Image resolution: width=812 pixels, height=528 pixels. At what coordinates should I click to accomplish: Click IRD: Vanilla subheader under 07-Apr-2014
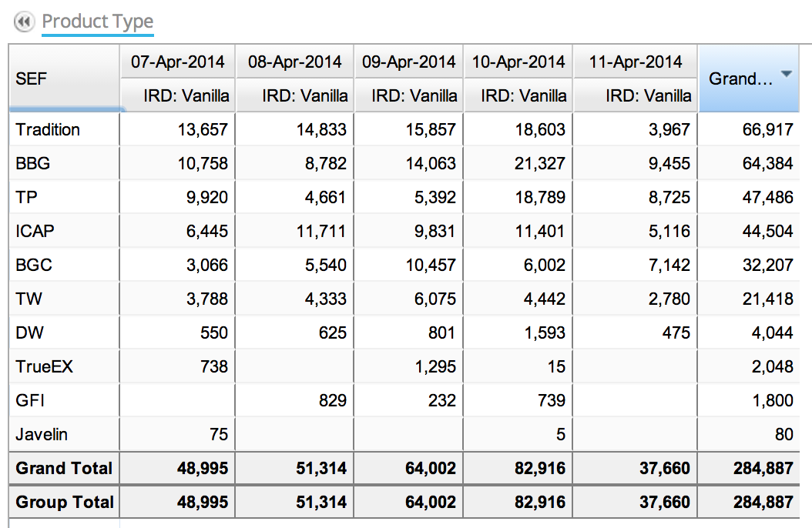click(178, 95)
